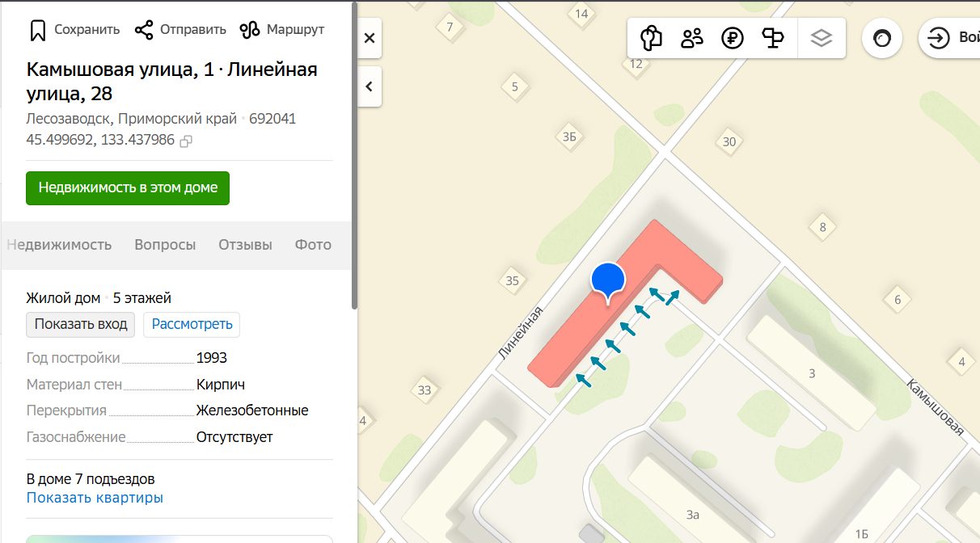Click the wall material value Кирпич

[221, 385]
